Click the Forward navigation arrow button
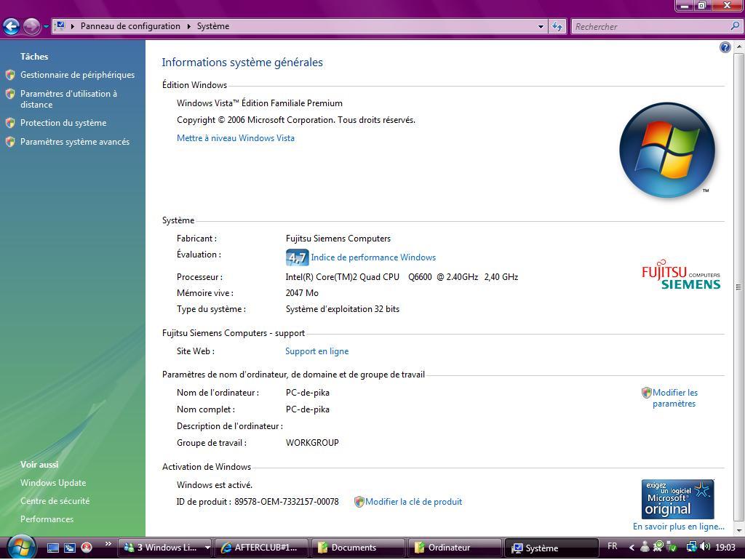745x560 pixels. [x=31, y=27]
